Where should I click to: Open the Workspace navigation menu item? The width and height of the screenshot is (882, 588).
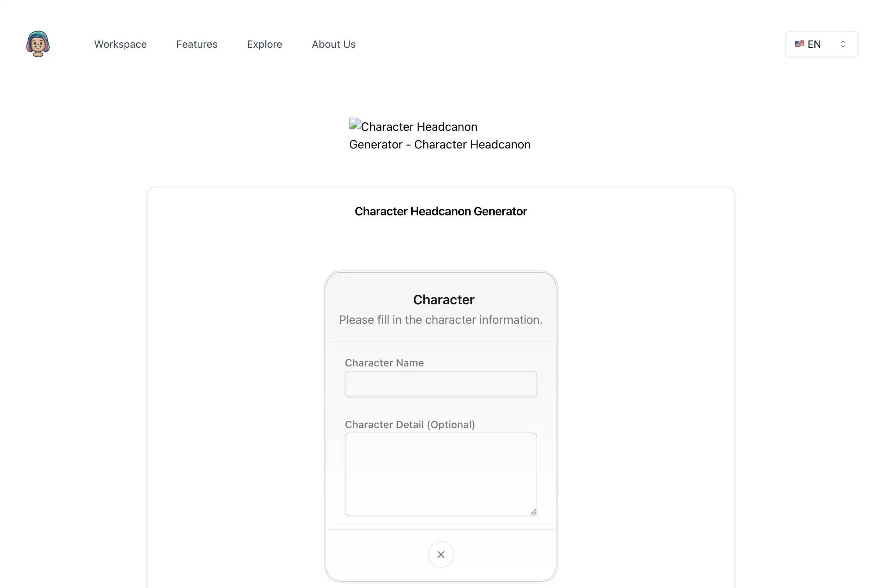pos(120,44)
